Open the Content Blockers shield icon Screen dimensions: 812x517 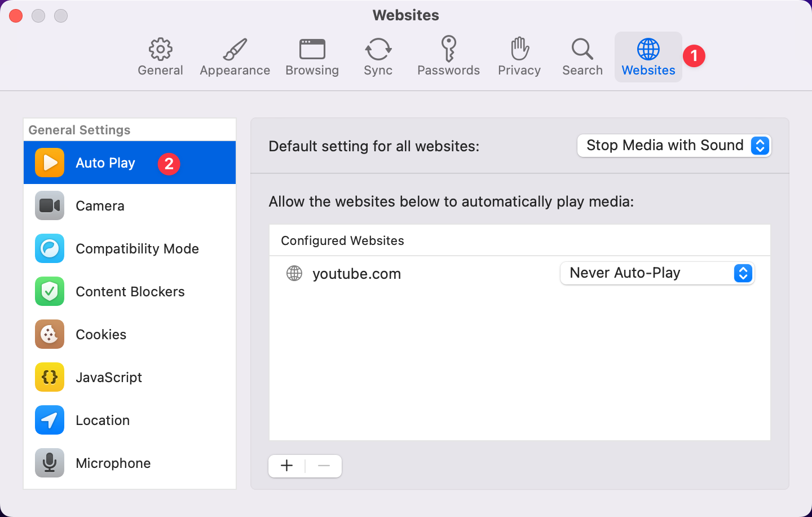(x=49, y=291)
